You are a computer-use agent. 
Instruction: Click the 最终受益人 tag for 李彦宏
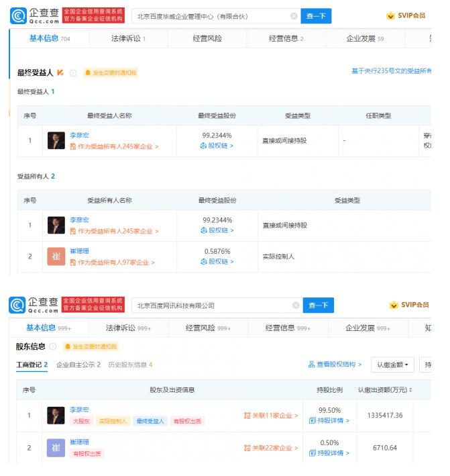150,421
